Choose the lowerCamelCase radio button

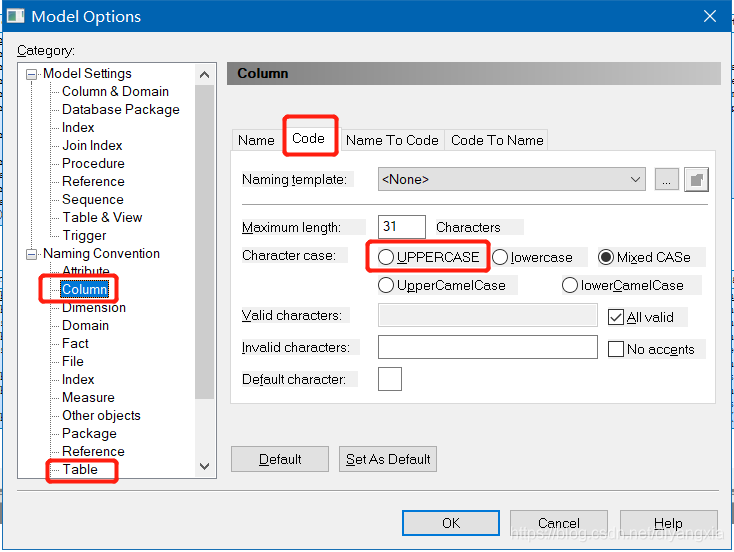[570, 285]
